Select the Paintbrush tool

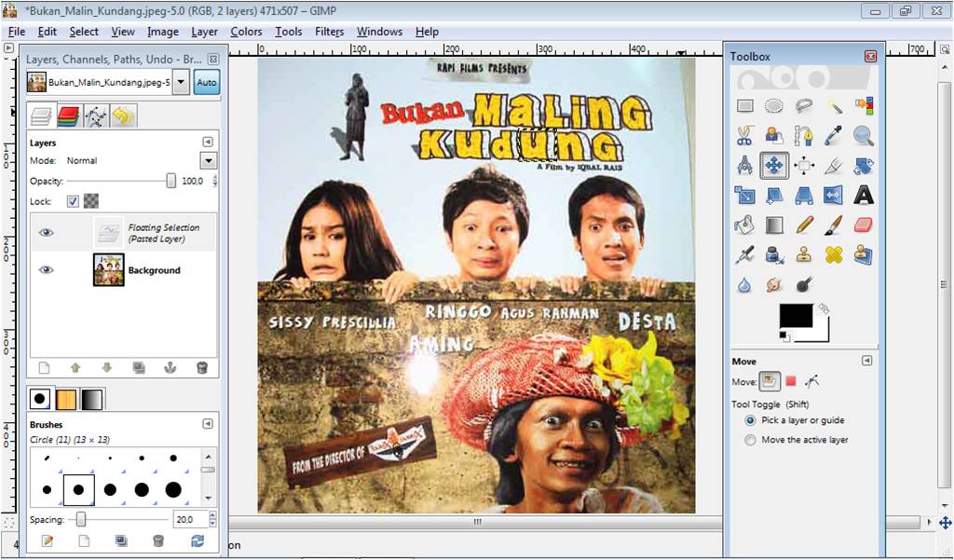(834, 225)
